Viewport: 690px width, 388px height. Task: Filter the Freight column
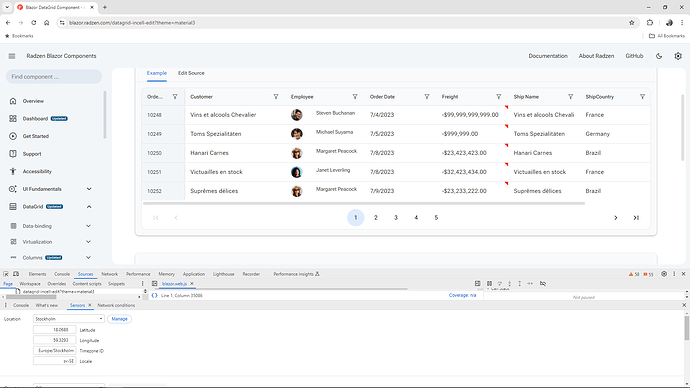[x=499, y=97]
